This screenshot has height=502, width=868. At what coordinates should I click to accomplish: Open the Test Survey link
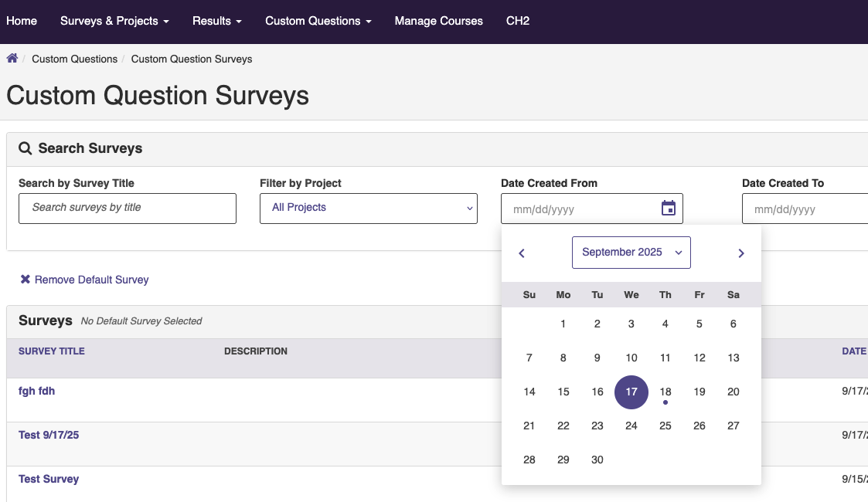point(49,479)
